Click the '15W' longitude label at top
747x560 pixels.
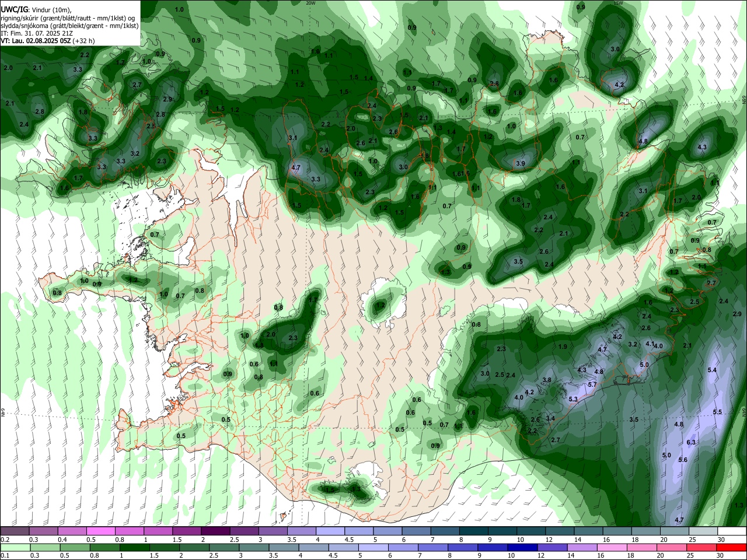618,3
